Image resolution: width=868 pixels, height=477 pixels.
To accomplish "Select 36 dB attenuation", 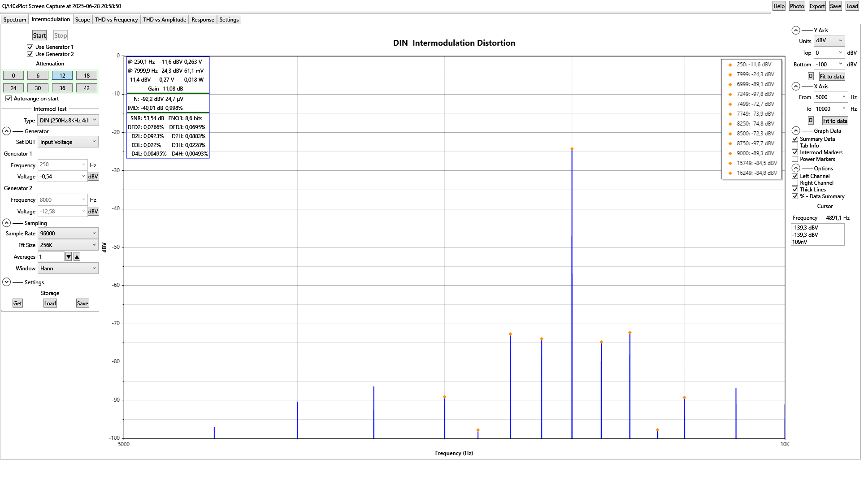I will click(62, 88).
